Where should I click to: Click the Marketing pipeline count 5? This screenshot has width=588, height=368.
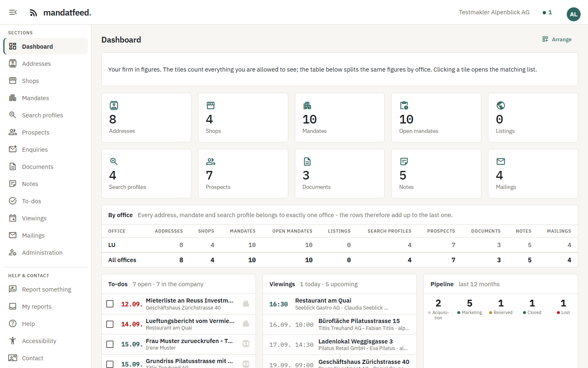coord(470,303)
